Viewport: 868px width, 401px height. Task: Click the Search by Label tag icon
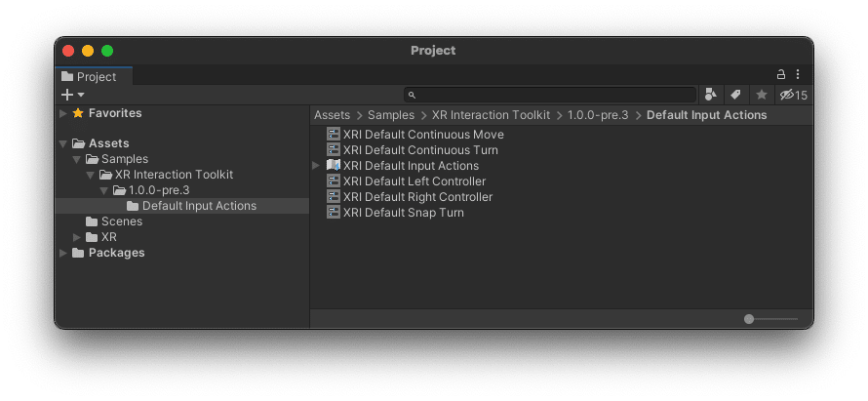[x=735, y=95]
